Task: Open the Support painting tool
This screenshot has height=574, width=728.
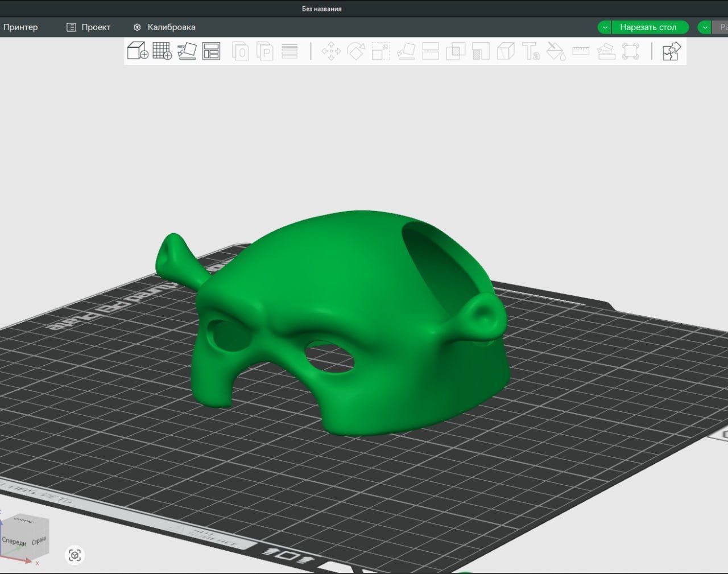Action: pyautogui.click(x=481, y=51)
